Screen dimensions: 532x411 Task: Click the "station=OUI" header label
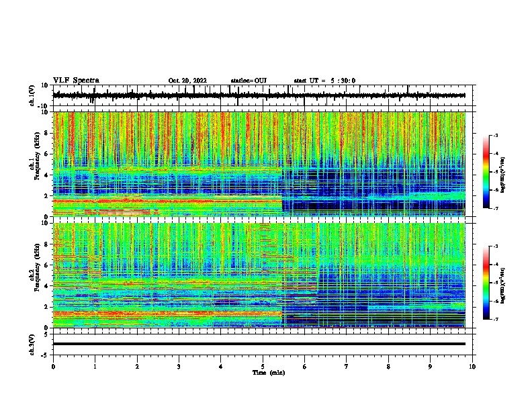tap(249, 81)
